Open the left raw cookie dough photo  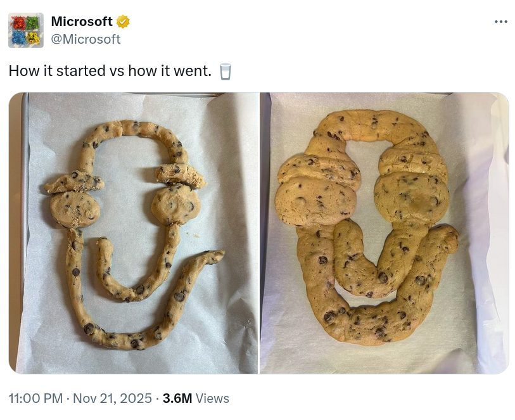click(134, 233)
